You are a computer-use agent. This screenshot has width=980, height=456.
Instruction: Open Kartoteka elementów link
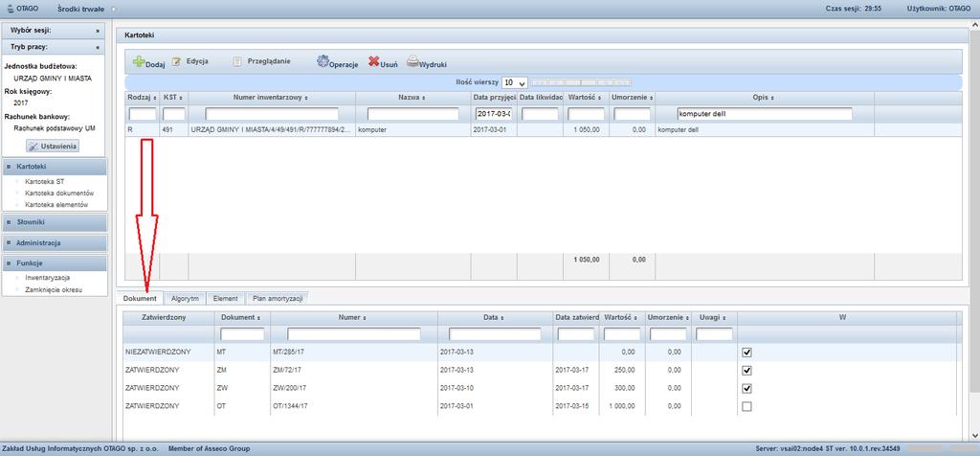coord(56,205)
